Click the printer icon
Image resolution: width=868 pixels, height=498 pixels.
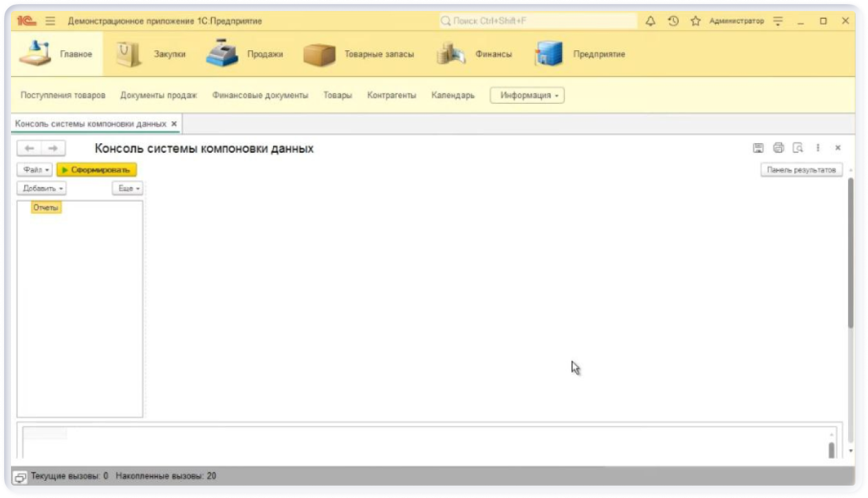(x=779, y=148)
